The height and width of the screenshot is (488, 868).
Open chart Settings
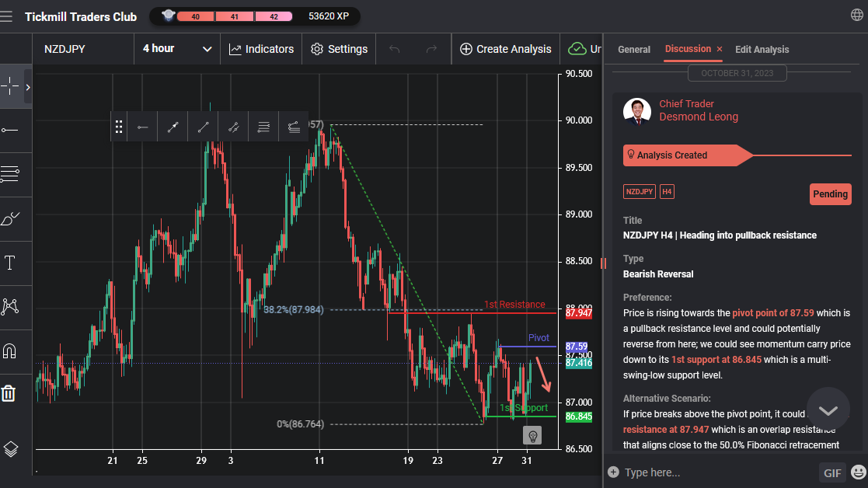pyautogui.click(x=339, y=49)
